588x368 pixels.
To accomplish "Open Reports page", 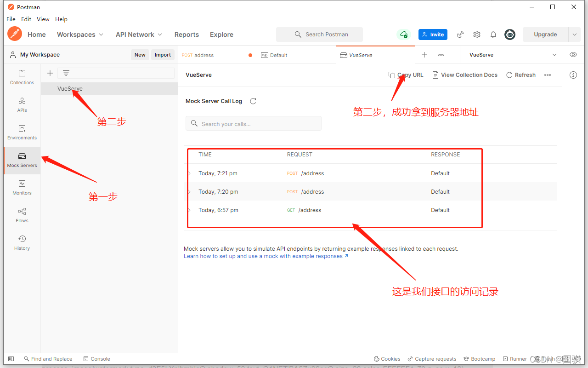I will 187,34.
